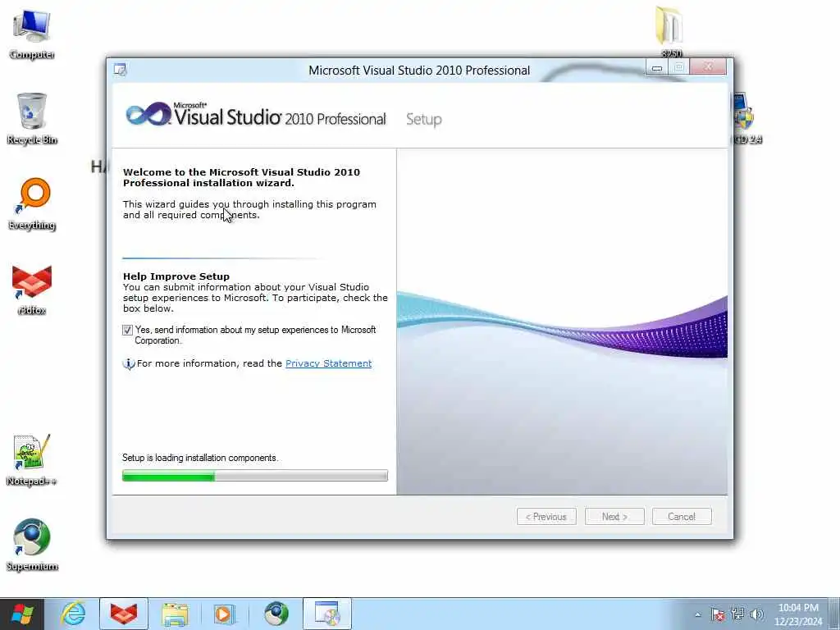Open the volume speaker tray icon
Screen dimensions: 840x630
(756, 614)
